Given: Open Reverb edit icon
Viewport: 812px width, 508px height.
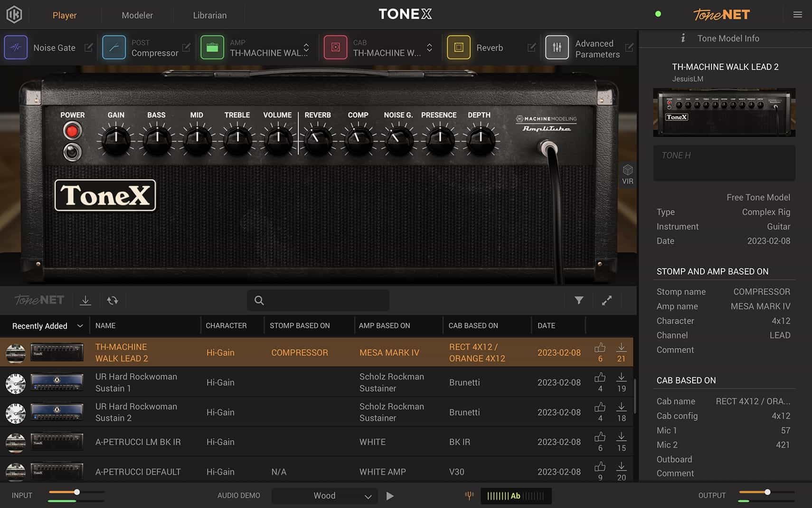Looking at the screenshot, I should 531,48.
